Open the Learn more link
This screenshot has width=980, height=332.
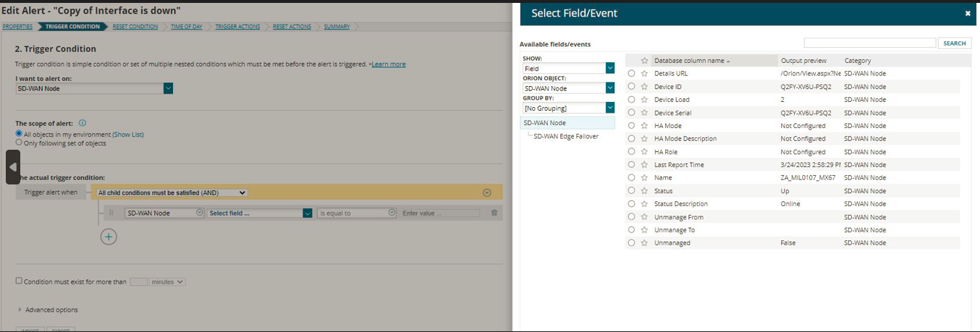point(389,64)
